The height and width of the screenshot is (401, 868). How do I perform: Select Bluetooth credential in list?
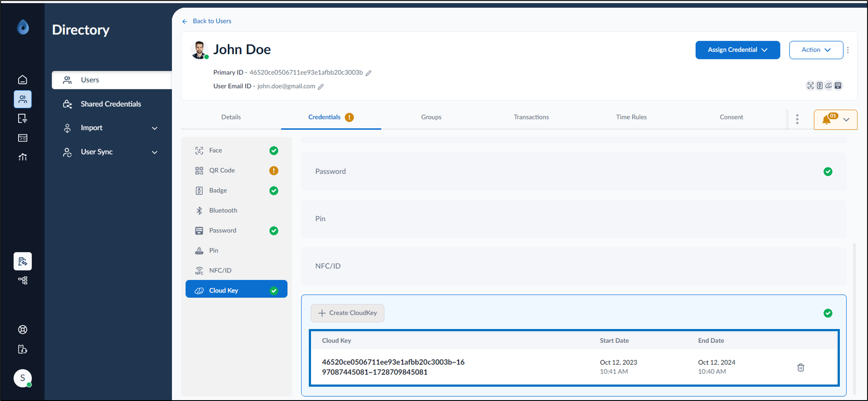[236, 210]
